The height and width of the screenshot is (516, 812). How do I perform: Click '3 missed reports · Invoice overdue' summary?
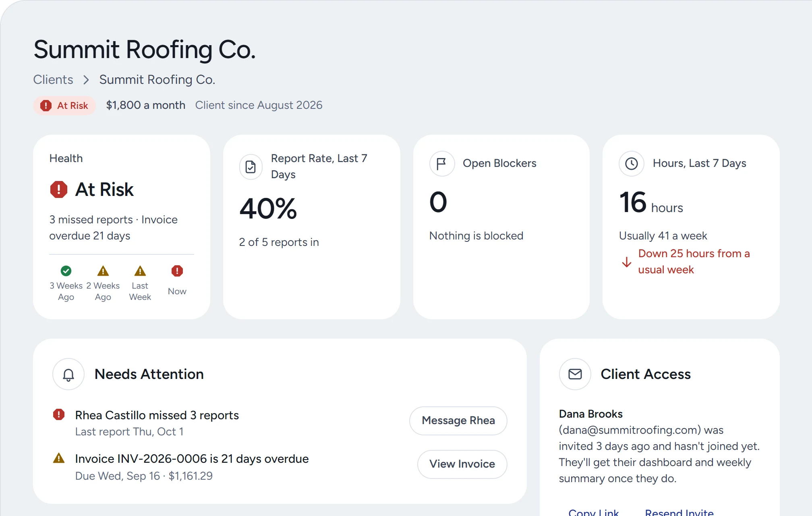point(114,227)
